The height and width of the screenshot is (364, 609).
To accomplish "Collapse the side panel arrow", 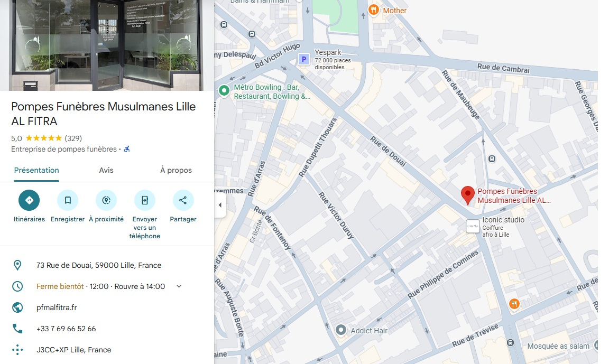I will [220, 205].
